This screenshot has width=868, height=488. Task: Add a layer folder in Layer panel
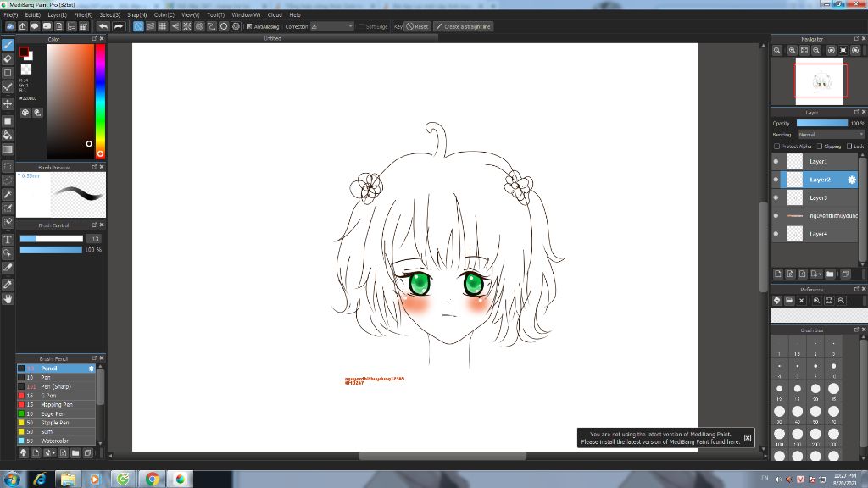pos(830,274)
